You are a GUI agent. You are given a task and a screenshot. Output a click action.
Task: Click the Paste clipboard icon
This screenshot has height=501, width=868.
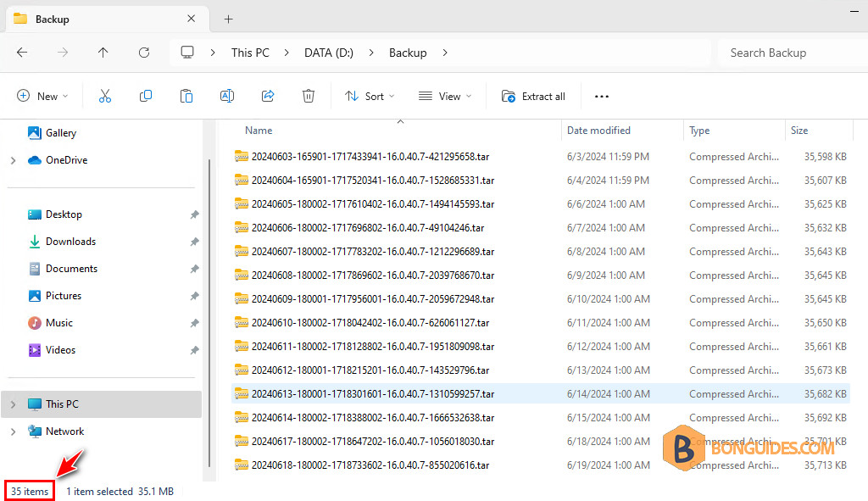(186, 97)
